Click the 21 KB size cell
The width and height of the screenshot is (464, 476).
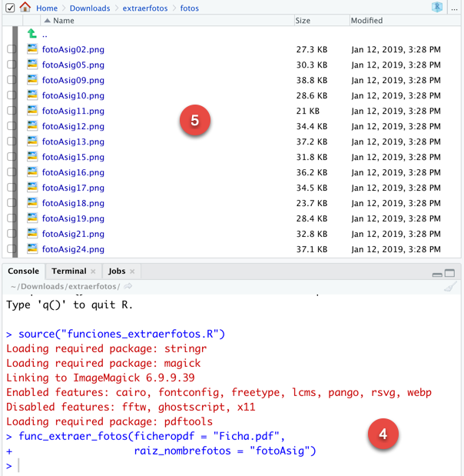[x=308, y=111]
